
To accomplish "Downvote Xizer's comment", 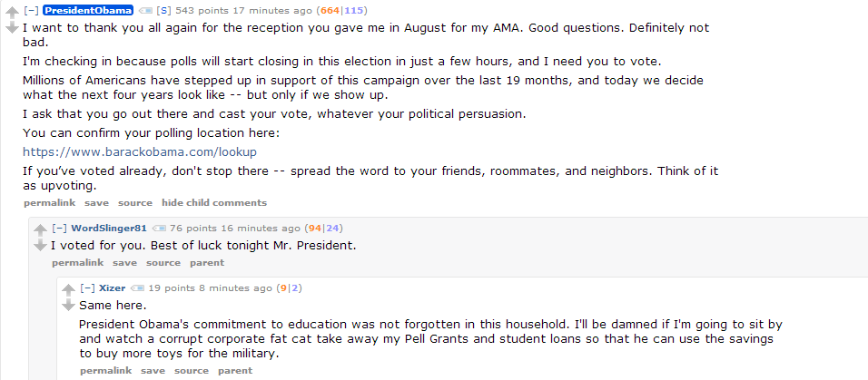I will (68, 305).
